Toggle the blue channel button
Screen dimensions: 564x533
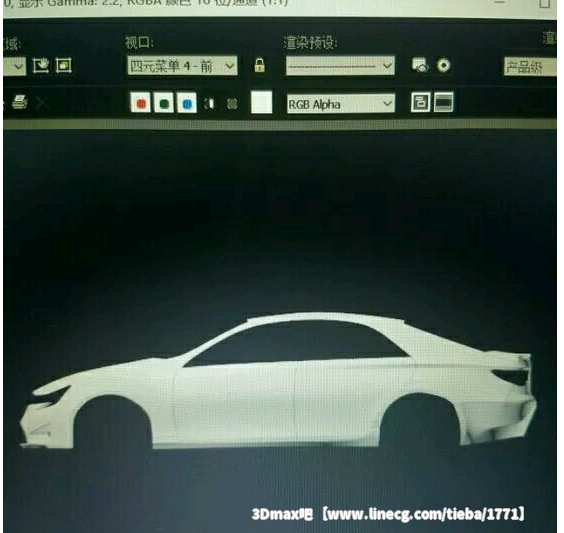click(x=187, y=103)
